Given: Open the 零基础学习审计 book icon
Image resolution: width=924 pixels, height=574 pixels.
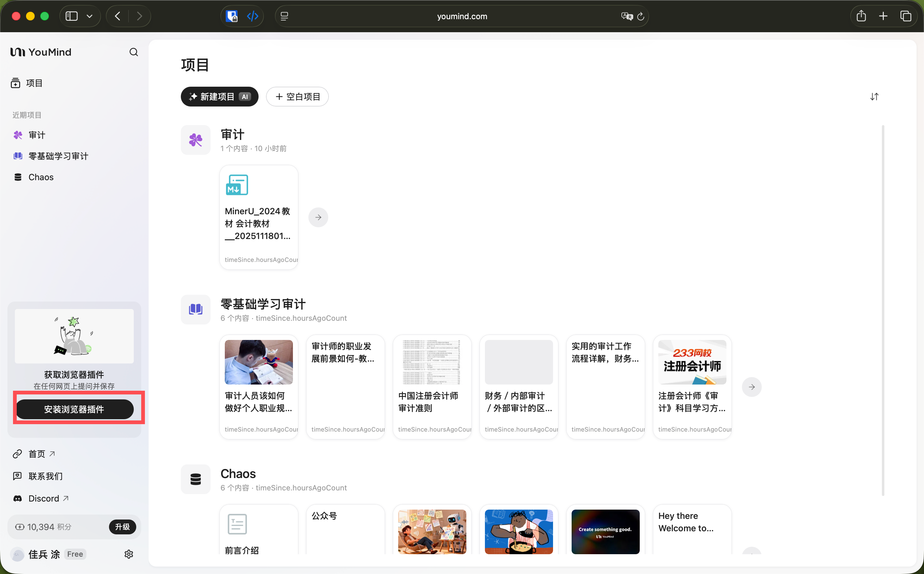Looking at the screenshot, I should coord(195,309).
